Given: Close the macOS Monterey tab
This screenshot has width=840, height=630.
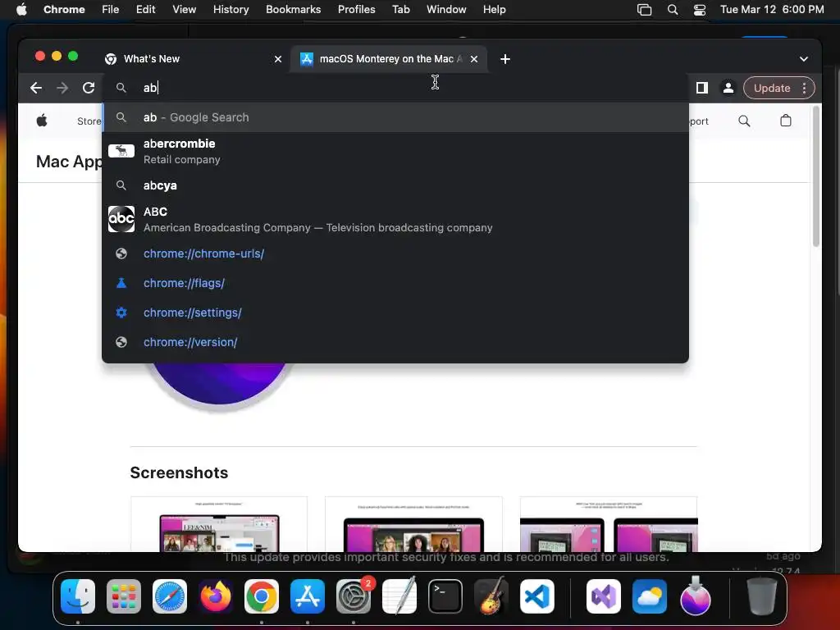Looking at the screenshot, I should click(473, 59).
